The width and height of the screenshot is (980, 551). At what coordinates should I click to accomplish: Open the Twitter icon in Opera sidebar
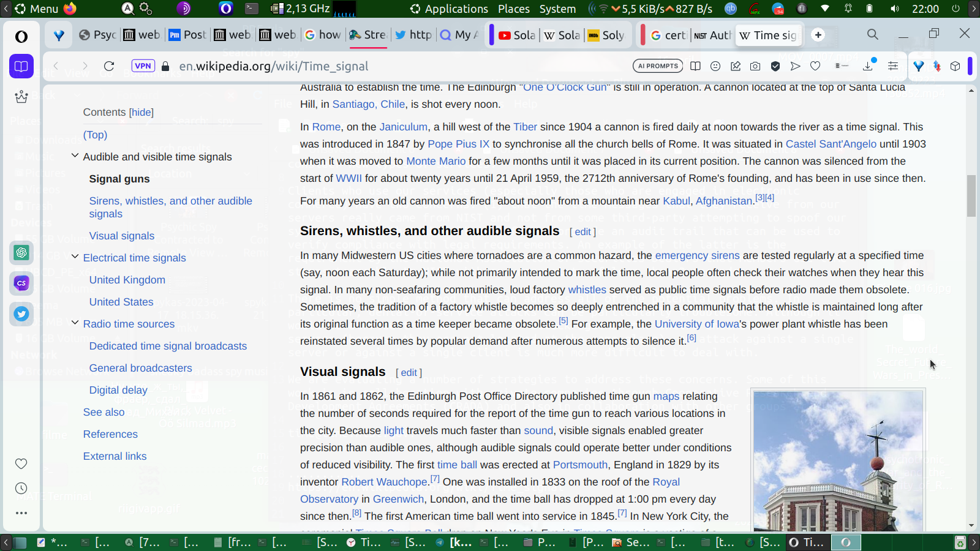[x=21, y=314]
